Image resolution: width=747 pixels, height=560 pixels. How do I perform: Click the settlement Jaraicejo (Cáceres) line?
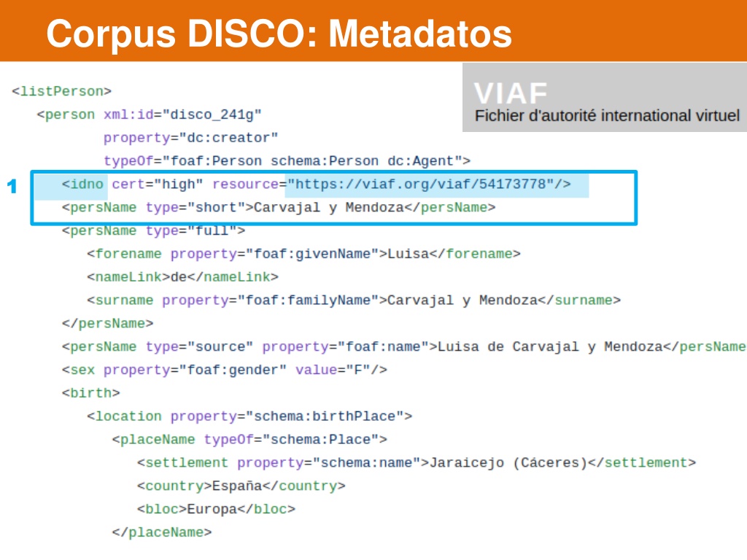coord(417,463)
